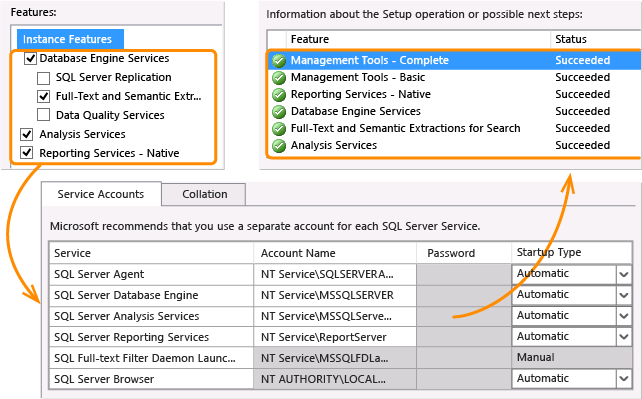
Task: Click the green check icon beside Management Tools - Complete
Action: pyautogui.click(x=279, y=61)
